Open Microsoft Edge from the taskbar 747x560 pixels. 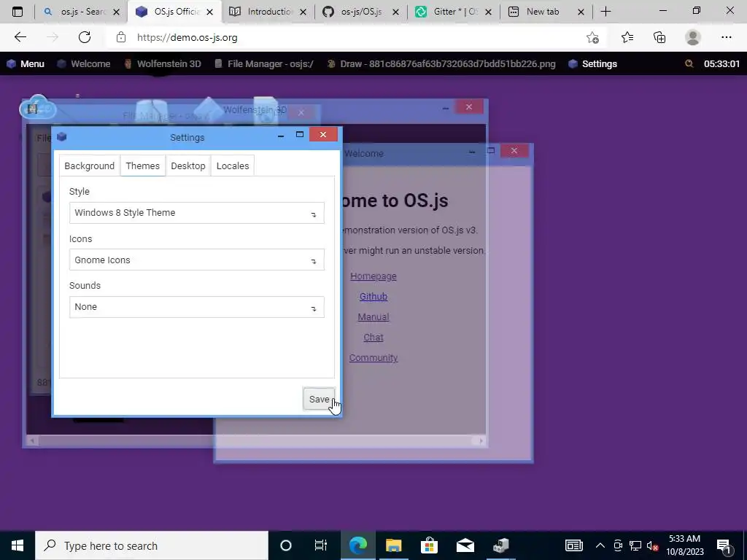click(x=357, y=545)
